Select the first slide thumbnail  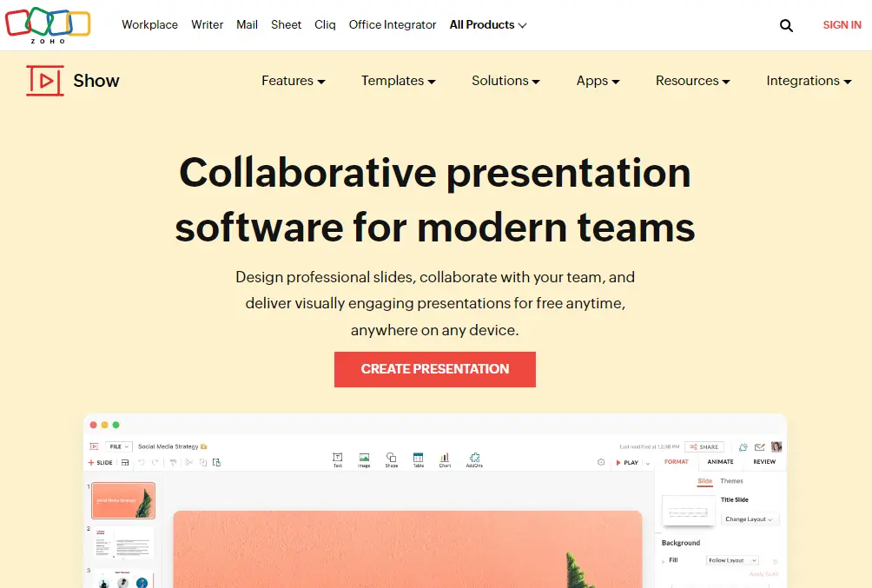(123, 500)
